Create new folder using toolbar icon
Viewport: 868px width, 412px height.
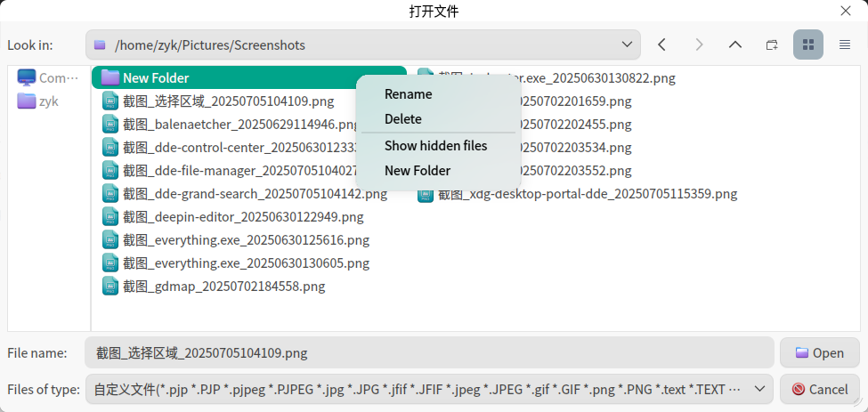point(772,44)
